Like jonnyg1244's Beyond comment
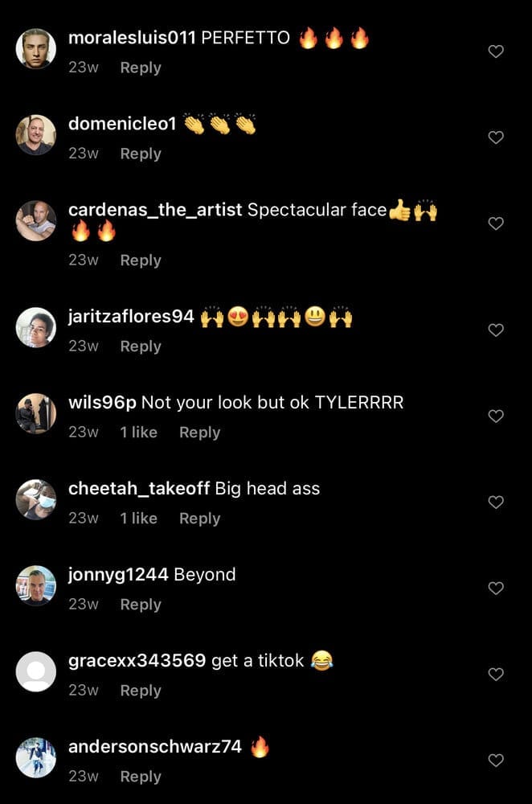Screen dimensions: 532x804 496,589
